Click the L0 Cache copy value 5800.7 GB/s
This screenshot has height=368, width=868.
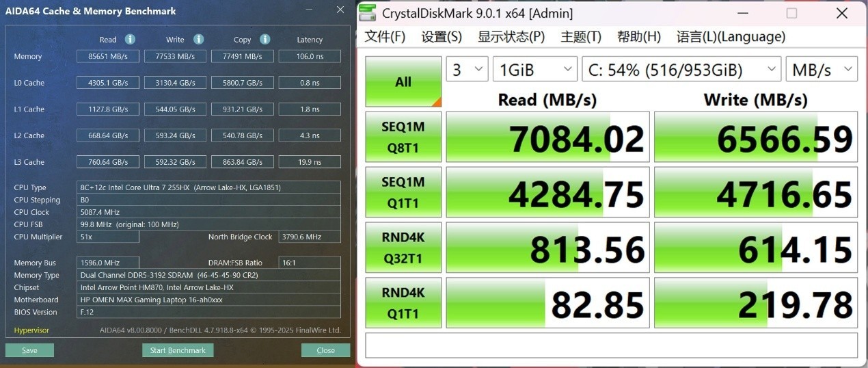242,83
